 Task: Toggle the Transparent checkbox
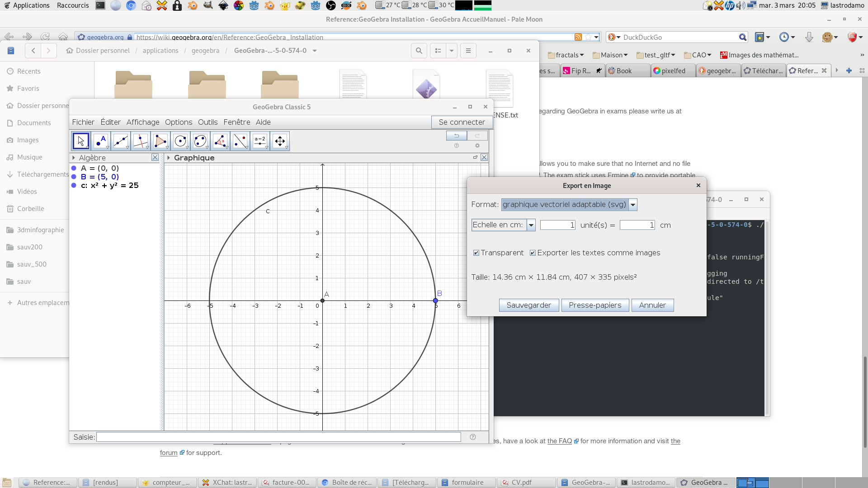pos(476,253)
